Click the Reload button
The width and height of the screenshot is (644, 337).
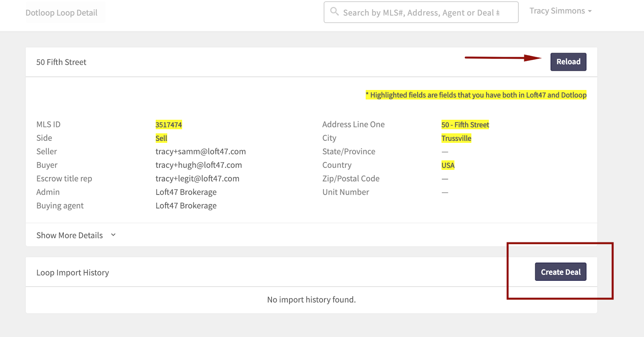point(568,62)
